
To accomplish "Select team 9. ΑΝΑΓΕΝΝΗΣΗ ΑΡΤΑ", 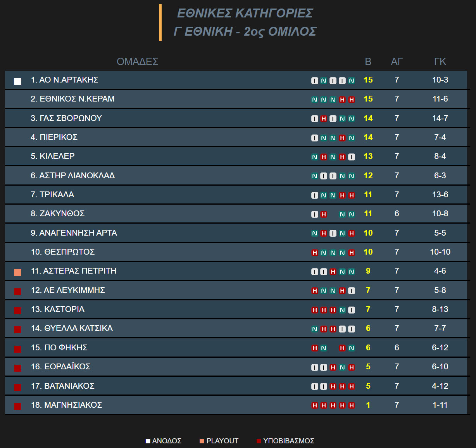I will click(x=74, y=233).
